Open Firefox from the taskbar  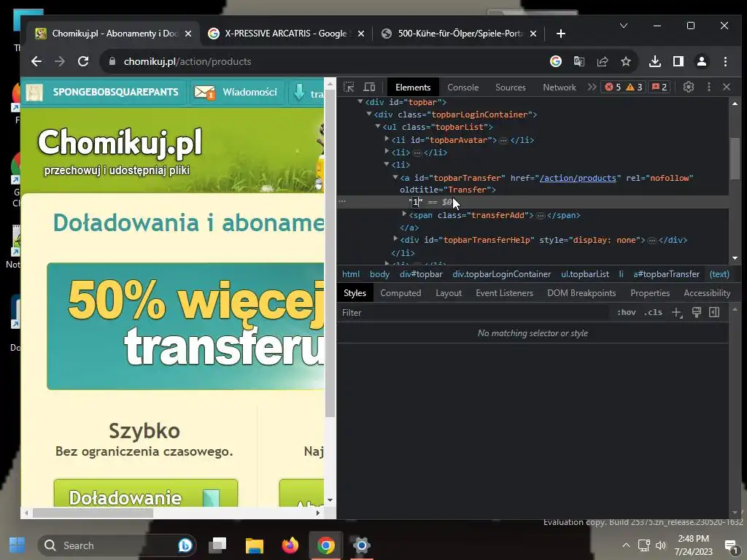click(x=290, y=545)
